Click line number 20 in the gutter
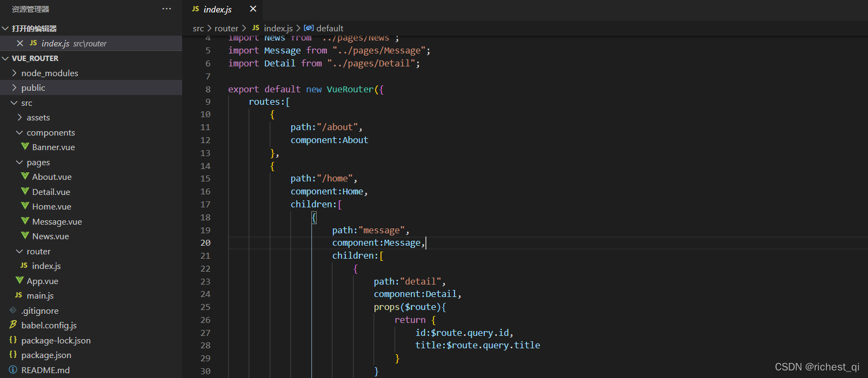 pos(205,243)
